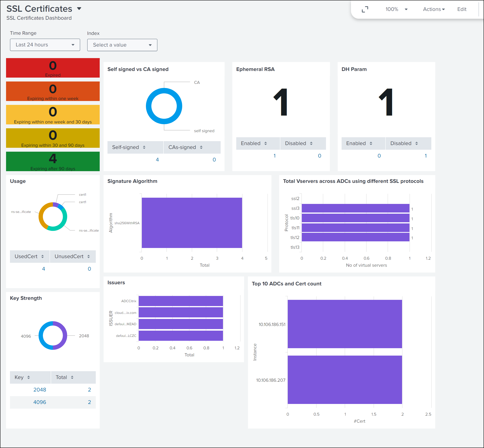Open the Actions menu
This screenshot has width=484, height=448.
pos(434,9)
